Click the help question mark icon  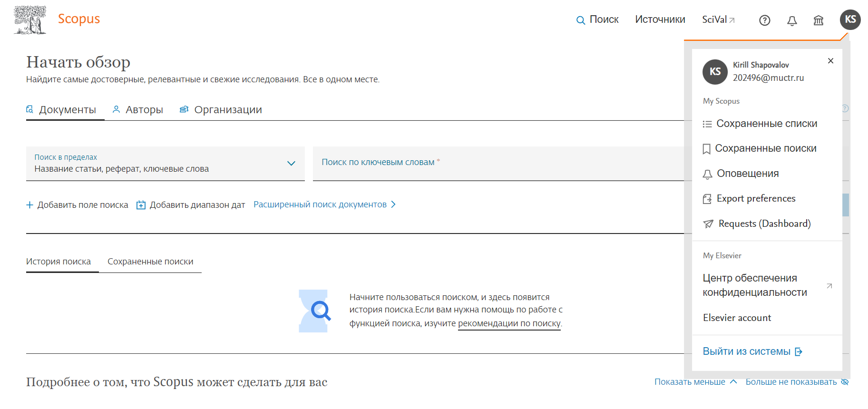764,20
